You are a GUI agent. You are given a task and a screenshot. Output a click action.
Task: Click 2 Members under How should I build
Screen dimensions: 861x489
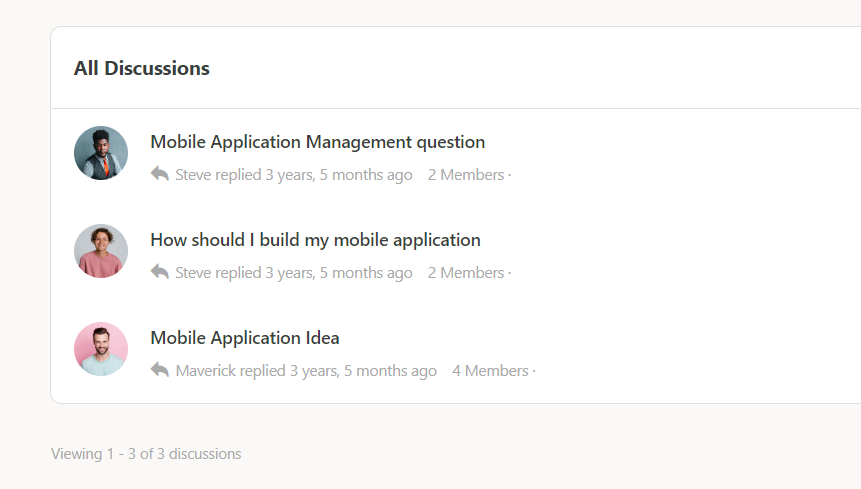[466, 273]
